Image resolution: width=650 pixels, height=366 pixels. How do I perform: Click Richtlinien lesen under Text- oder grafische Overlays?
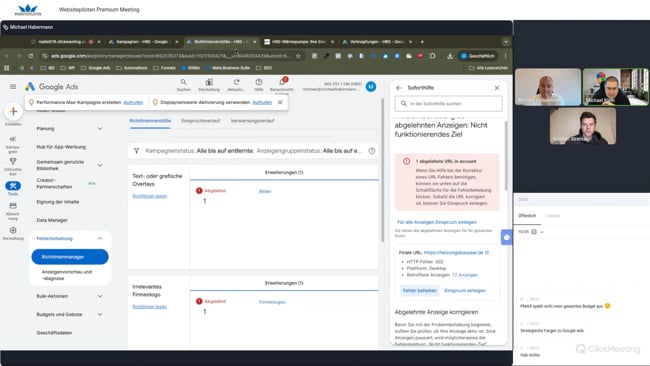(x=150, y=196)
